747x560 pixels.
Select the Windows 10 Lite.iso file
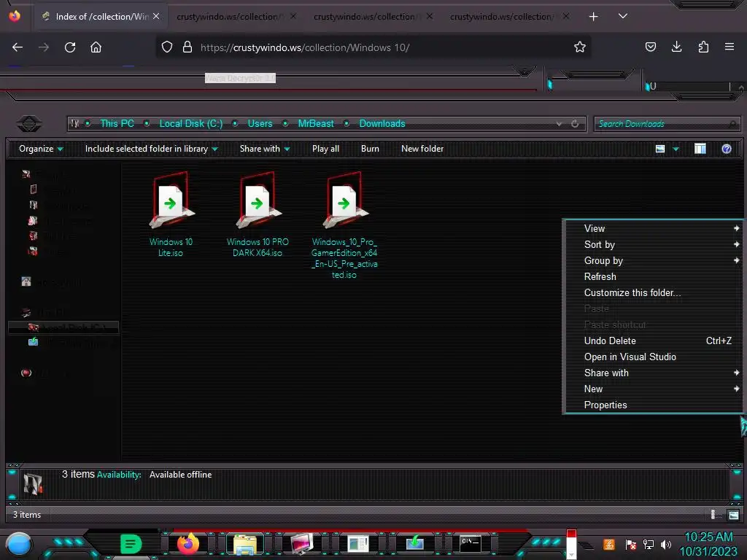[x=171, y=214]
